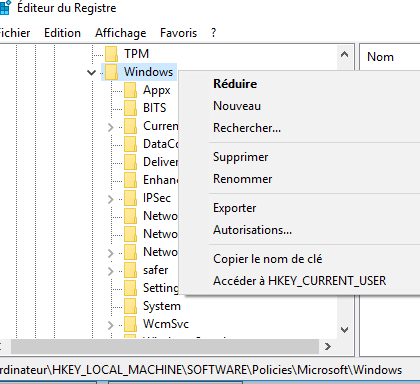This screenshot has width=420, height=384.
Task: Click the TPM folder icon
Action: [112, 54]
